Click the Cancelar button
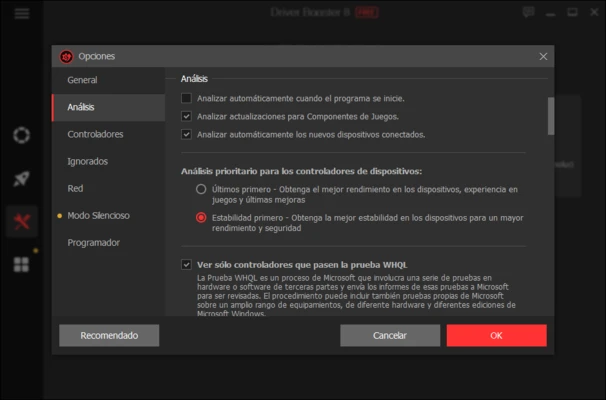606x400 pixels. [x=390, y=335]
